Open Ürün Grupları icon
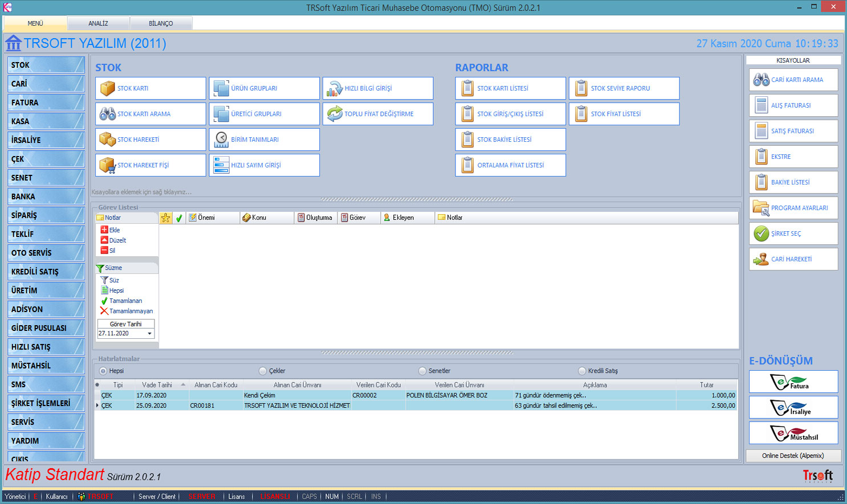847x504 pixels. click(x=221, y=88)
